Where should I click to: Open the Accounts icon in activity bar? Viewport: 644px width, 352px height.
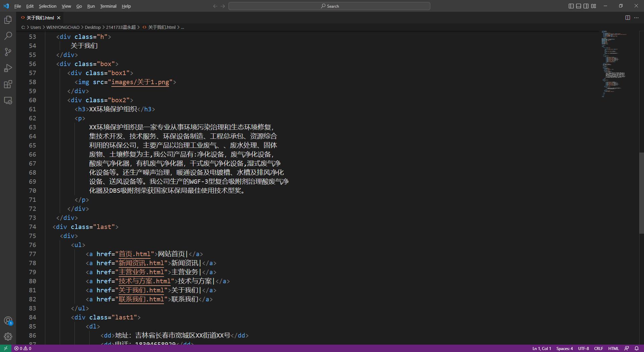click(8, 320)
